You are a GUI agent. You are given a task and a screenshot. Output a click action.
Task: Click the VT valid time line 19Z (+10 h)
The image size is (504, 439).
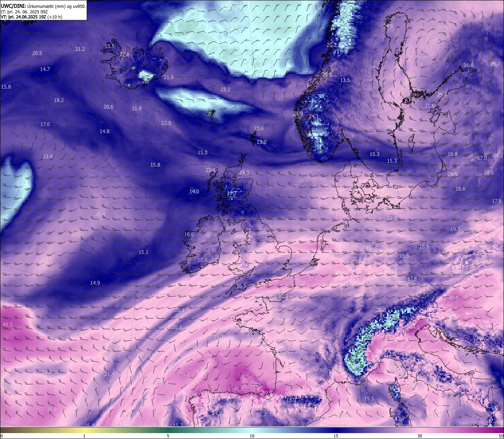31,17
